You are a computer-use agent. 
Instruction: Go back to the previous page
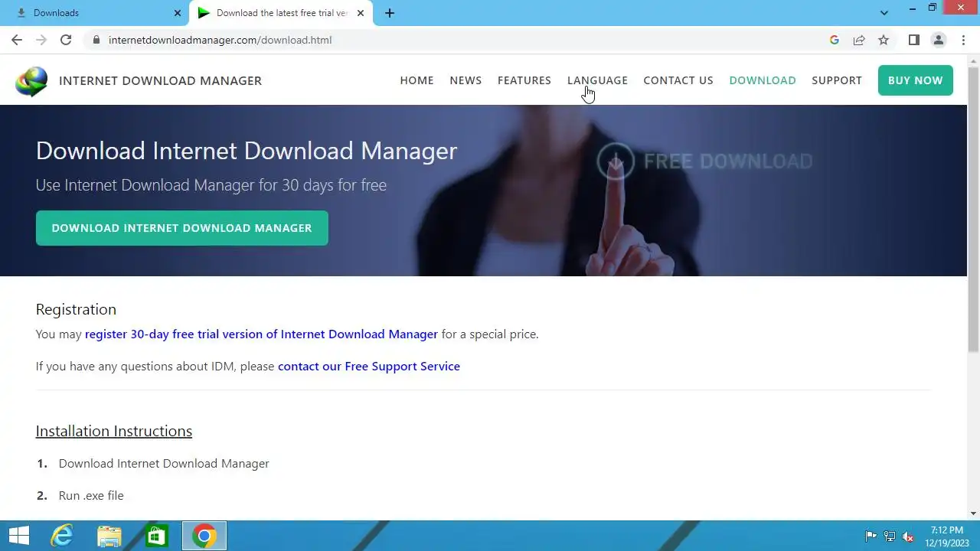click(x=17, y=40)
